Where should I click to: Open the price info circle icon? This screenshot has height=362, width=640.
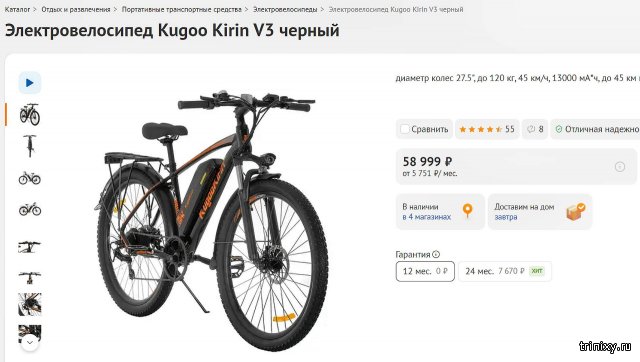click(x=620, y=167)
